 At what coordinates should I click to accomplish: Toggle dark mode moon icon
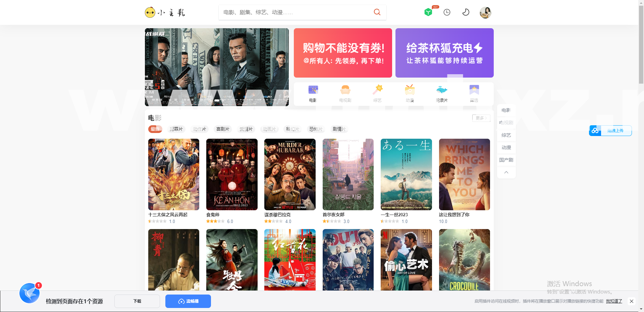pyautogui.click(x=466, y=12)
